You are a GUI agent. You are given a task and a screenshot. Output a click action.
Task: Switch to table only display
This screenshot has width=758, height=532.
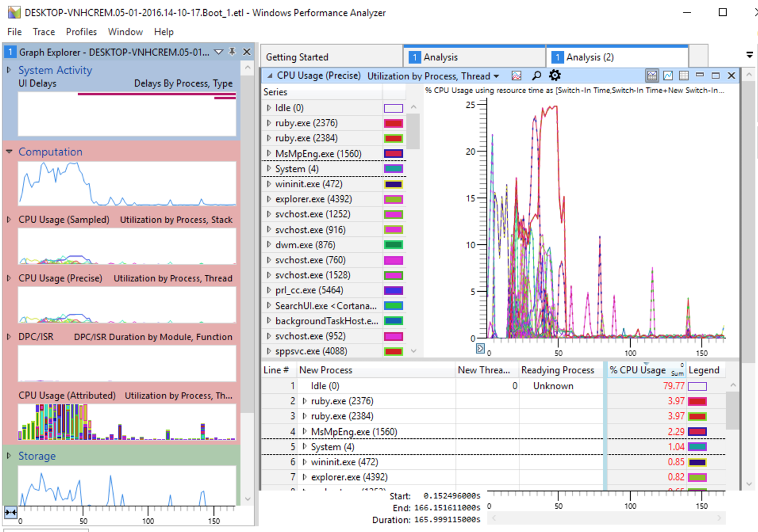pyautogui.click(x=684, y=76)
